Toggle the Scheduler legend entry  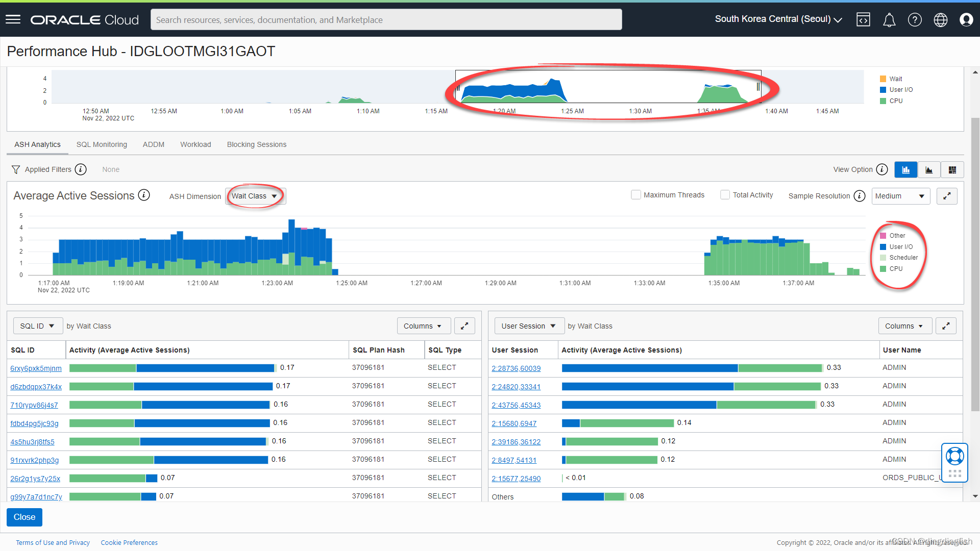point(898,258)
